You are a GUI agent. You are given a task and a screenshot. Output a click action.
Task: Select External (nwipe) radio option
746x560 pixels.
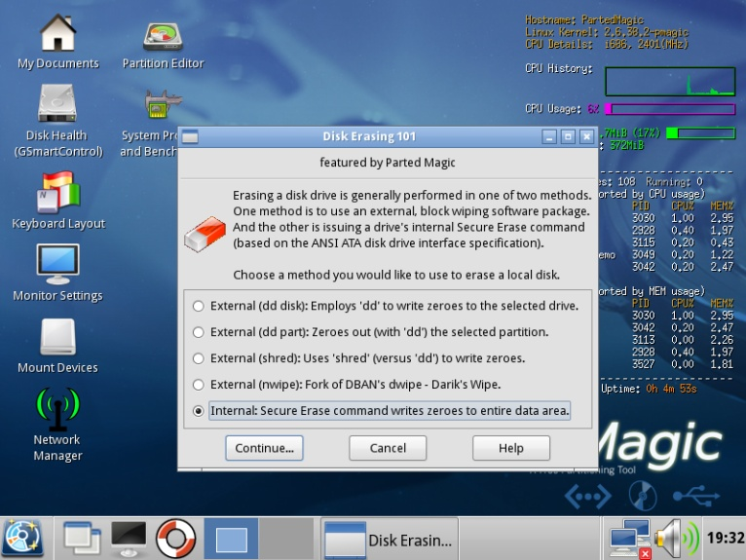click(x=199, y=385)
